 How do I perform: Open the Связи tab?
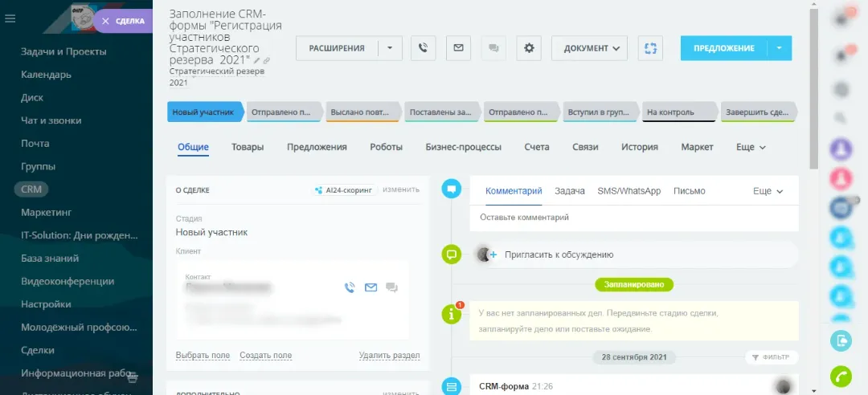point(585,147)
